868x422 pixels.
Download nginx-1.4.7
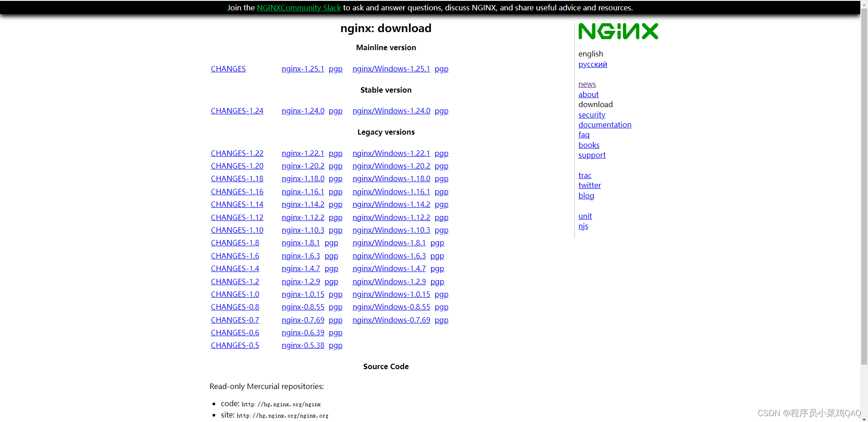pos(301,268)
